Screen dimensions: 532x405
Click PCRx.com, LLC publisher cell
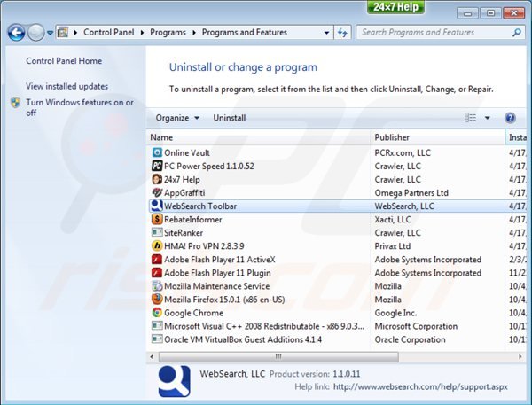coord(403,153)
